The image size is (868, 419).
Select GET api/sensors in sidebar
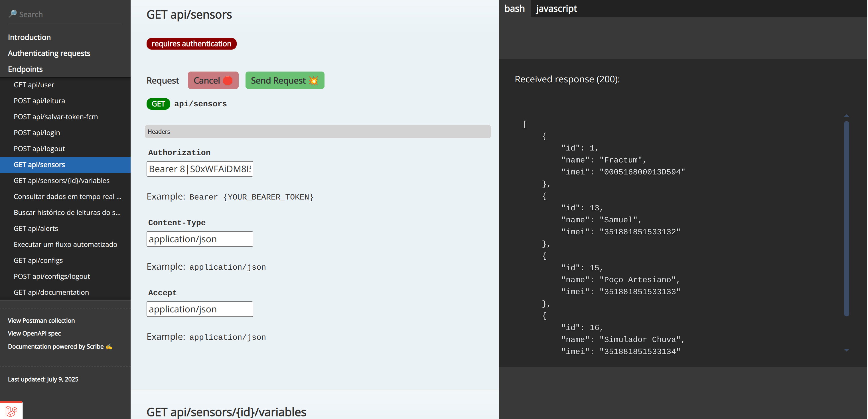point(65,165)
